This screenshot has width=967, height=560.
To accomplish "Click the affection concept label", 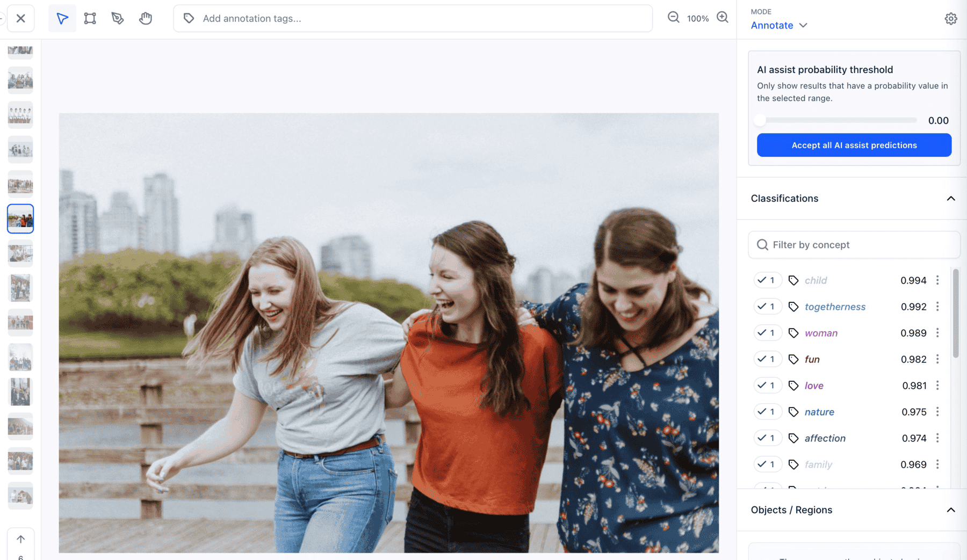I will (x=825, y=438).
